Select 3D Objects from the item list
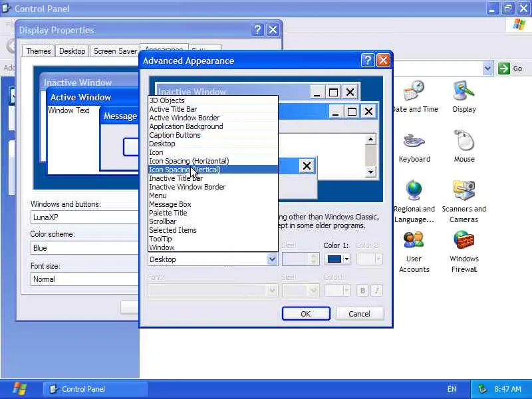 (x=213, y=100)
